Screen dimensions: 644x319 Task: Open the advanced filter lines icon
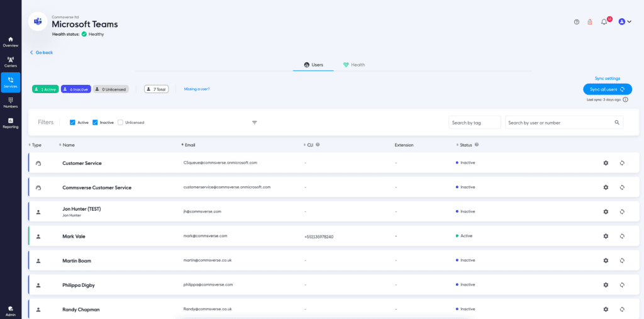coord(255,123)
